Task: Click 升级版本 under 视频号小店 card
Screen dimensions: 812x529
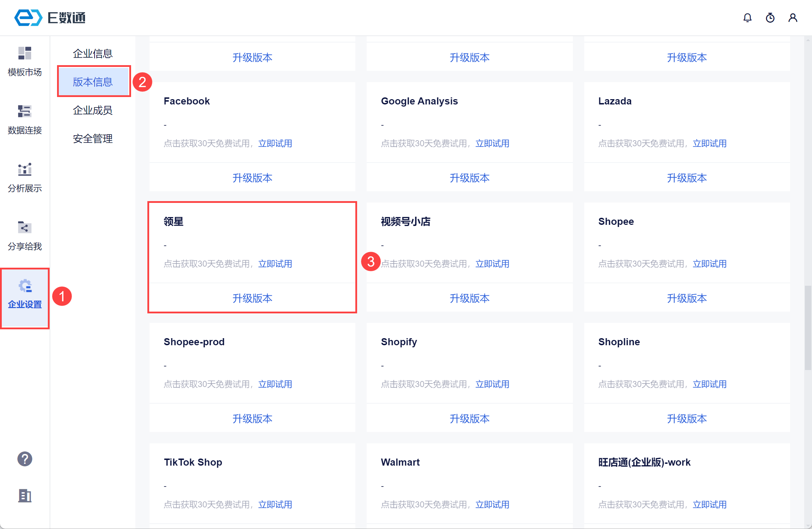Action: [469, 298]
